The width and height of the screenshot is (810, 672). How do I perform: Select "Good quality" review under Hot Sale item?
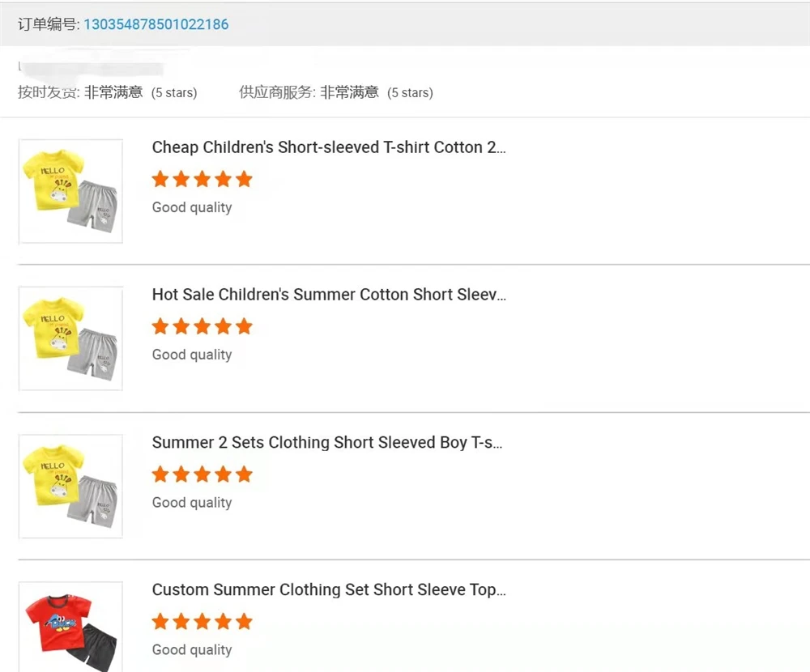coord(192,355)
